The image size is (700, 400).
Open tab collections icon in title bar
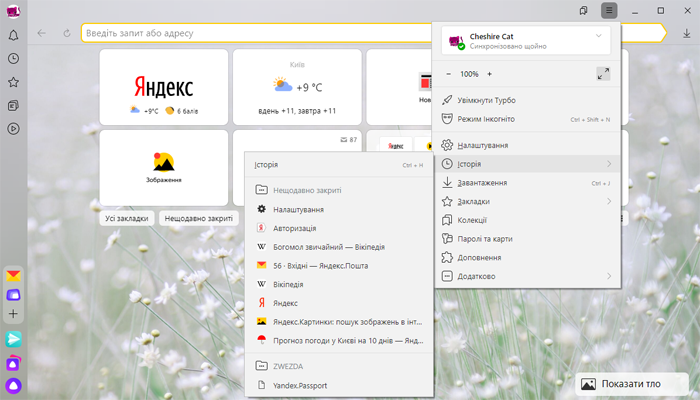pyautogui.click(x=583, y=10)
